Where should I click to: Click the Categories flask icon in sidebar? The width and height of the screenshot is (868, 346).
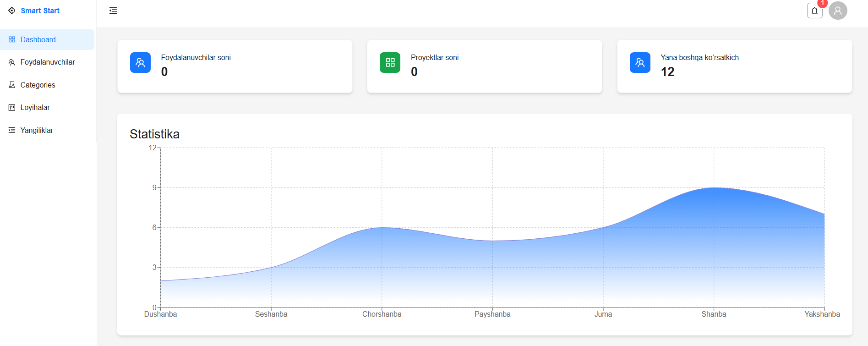(12, 85)
